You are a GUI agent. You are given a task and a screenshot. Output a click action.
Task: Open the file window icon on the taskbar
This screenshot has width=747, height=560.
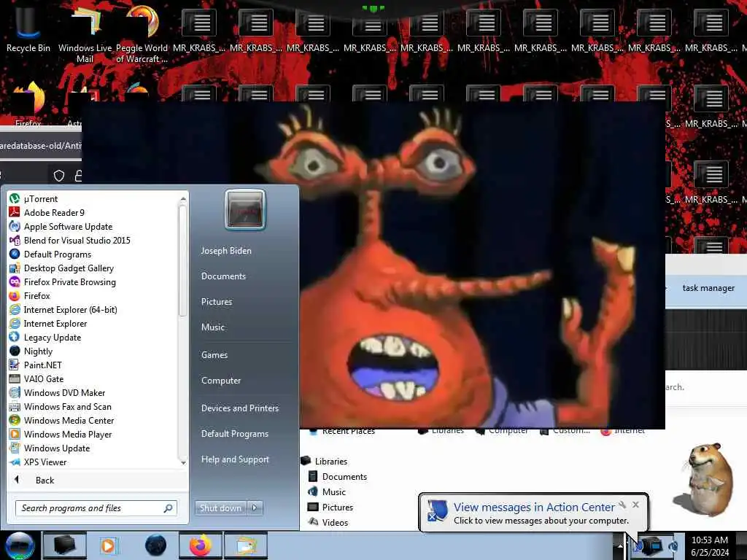tap(246, 545)
